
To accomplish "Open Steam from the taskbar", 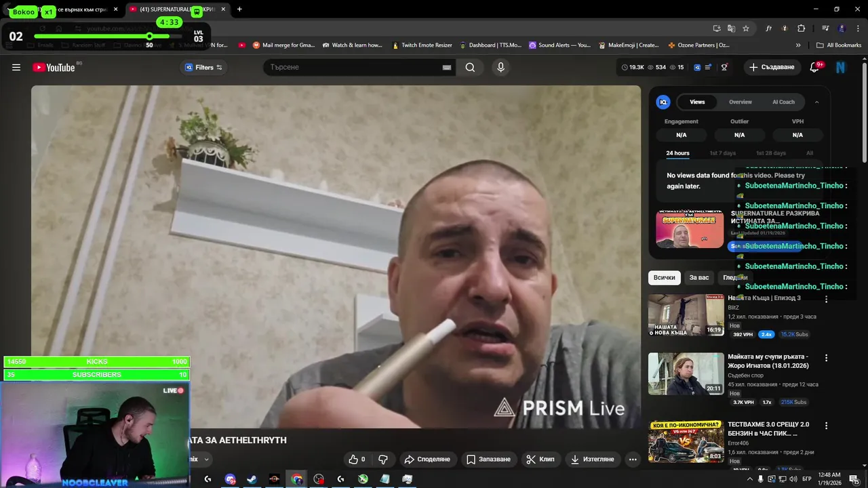I will tap(252, 479).
